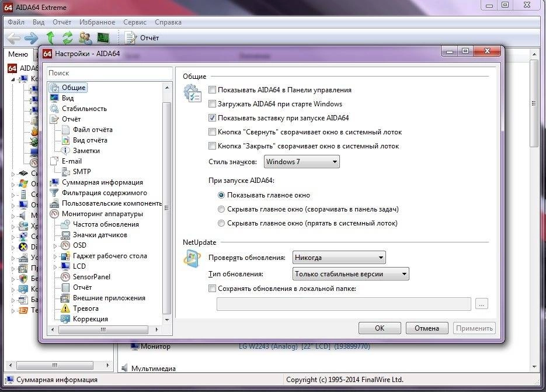
Task: Expand the Гаджет рабочего стола node
Action: tap(55, 256)
